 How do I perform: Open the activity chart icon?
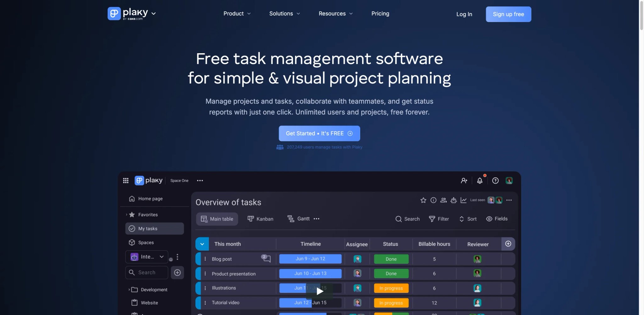click(x=464, y=200)
